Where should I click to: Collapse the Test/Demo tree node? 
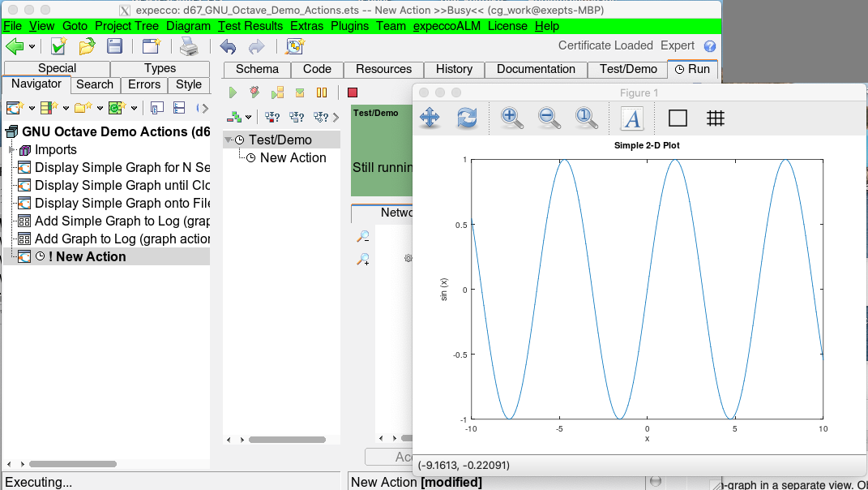coord(229,140)
